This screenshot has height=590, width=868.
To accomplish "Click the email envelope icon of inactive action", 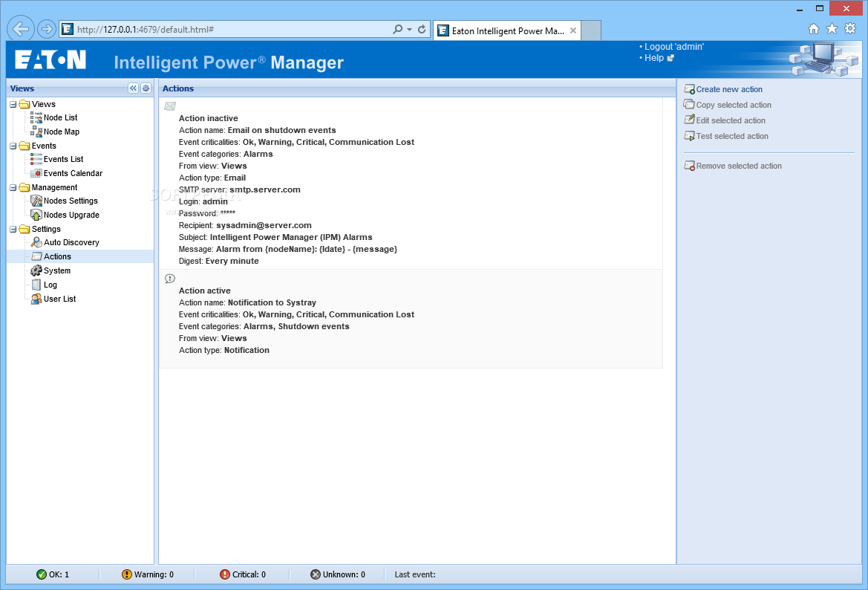I will click(x=170, y=106).
